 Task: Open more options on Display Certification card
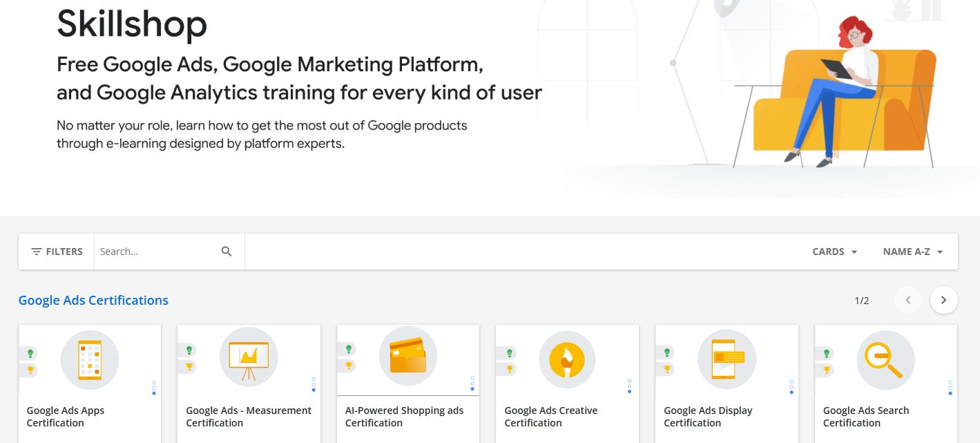(x=791, y=386)
